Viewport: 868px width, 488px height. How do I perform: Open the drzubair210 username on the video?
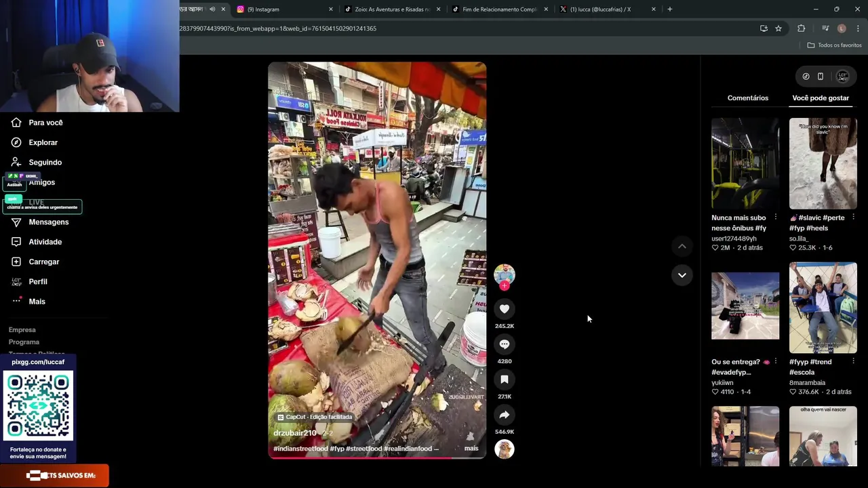[295, 433]
